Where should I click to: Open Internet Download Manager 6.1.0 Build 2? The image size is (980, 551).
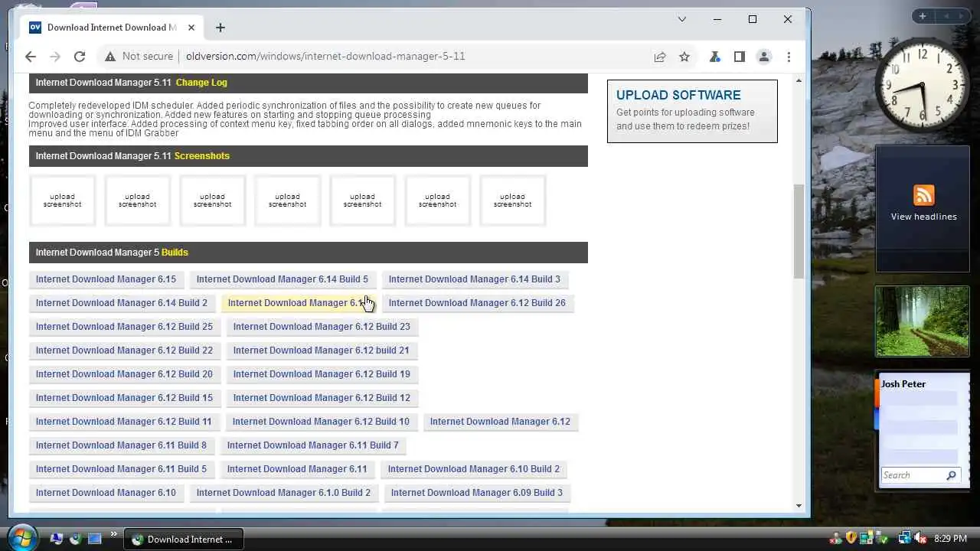pos(283,493)
